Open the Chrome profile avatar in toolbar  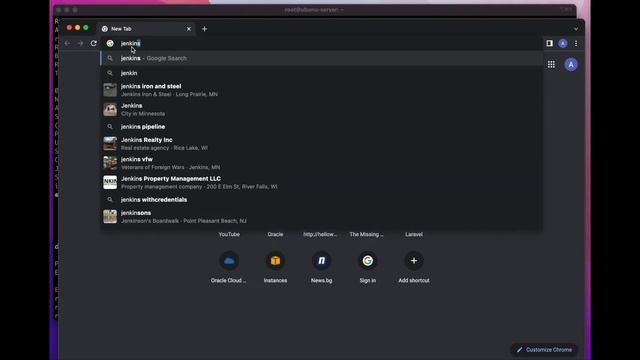(563, 43)
